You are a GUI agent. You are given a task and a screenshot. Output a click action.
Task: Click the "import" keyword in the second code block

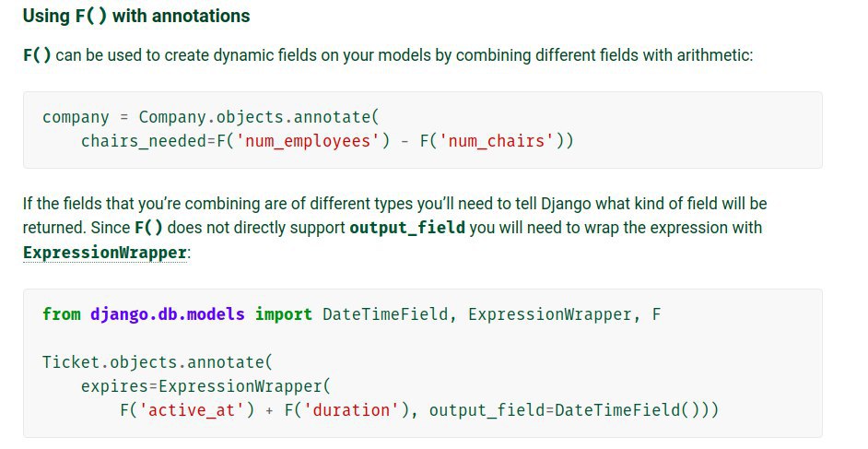pos(284,314)
